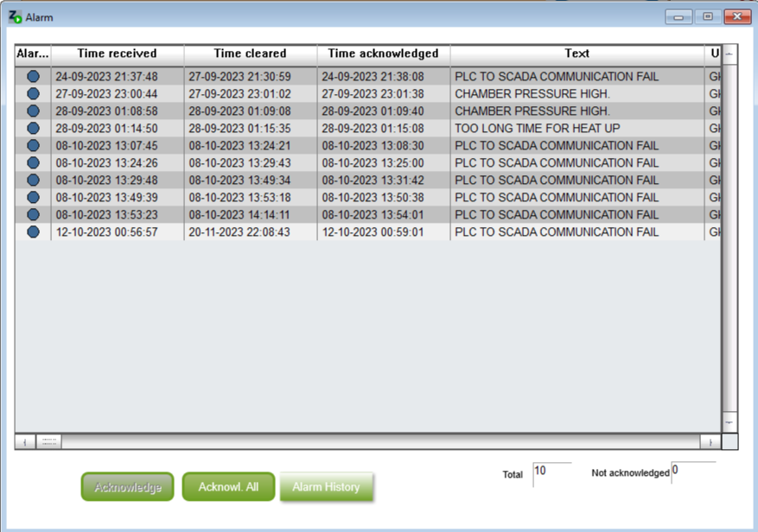Click alarm icon for 08-10-2023 13:07:45 row
This screenshot has height=532, width=758.
pyautogui.click(x=33, y=145)
